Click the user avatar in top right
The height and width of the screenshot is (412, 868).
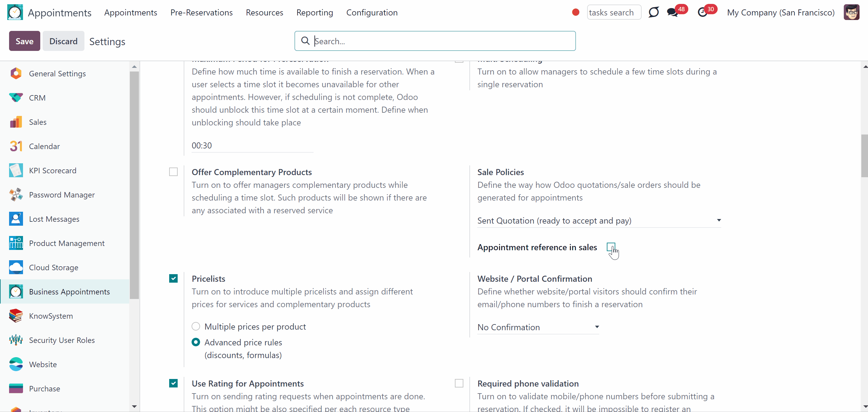pos(851,12)
